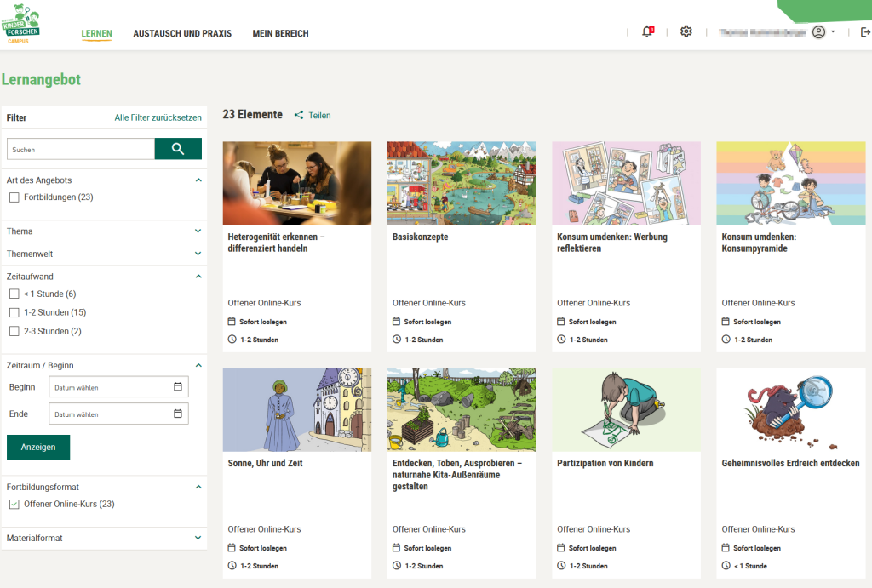Click the Teilen share icon

[x=299, y=116]
